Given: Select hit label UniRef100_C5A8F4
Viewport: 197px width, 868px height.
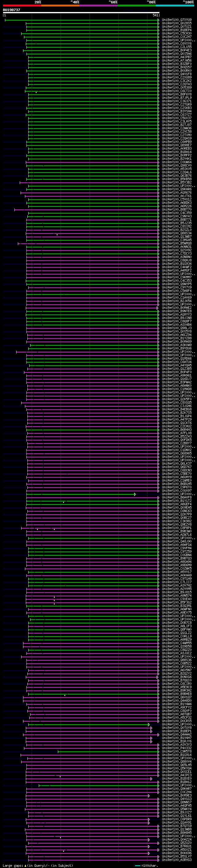Looking at the screenshot, I should [x=177, y=291].
